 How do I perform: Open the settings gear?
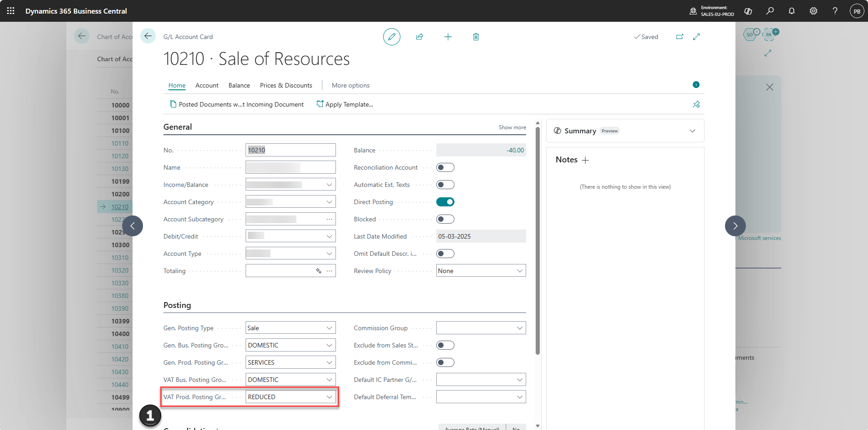point(814,11)
